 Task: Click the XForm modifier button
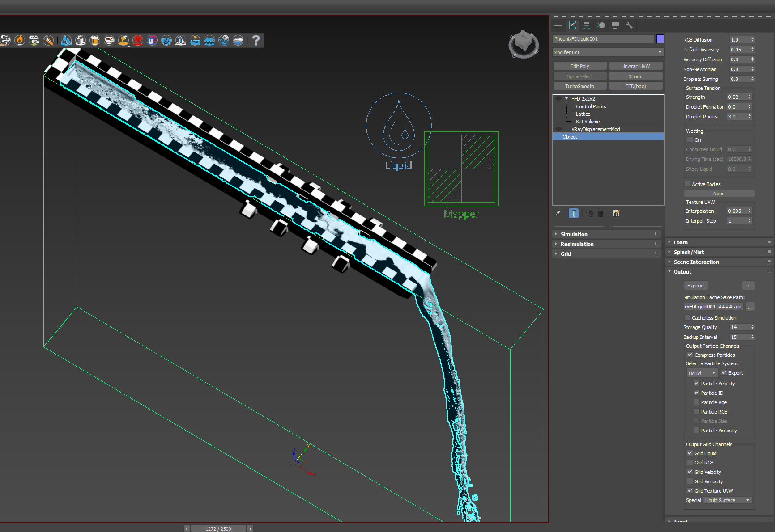pos(635,76)
